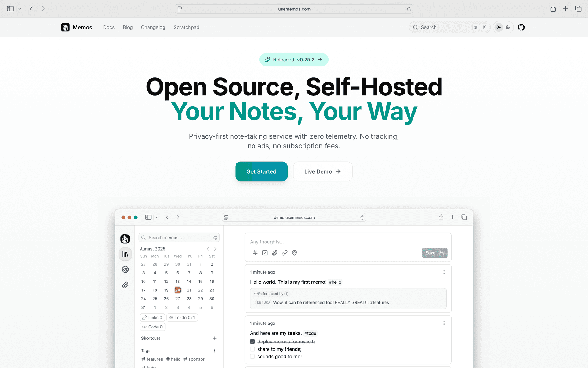The width and height of the screenshot is (588, 368).
Task: Go back with browser arrow
Action: pyautogui.click(x=31, y=9)
